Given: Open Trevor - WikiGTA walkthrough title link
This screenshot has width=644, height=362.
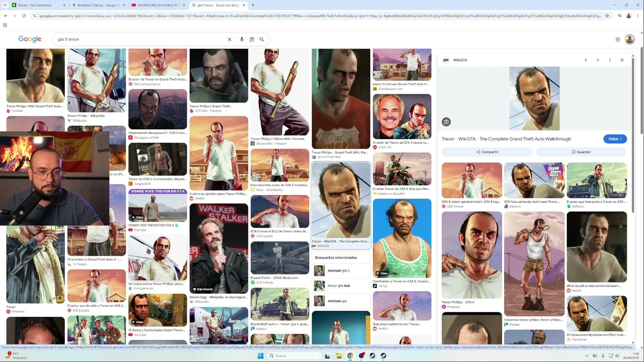Looking at the screenshot, I should point(506,139).
